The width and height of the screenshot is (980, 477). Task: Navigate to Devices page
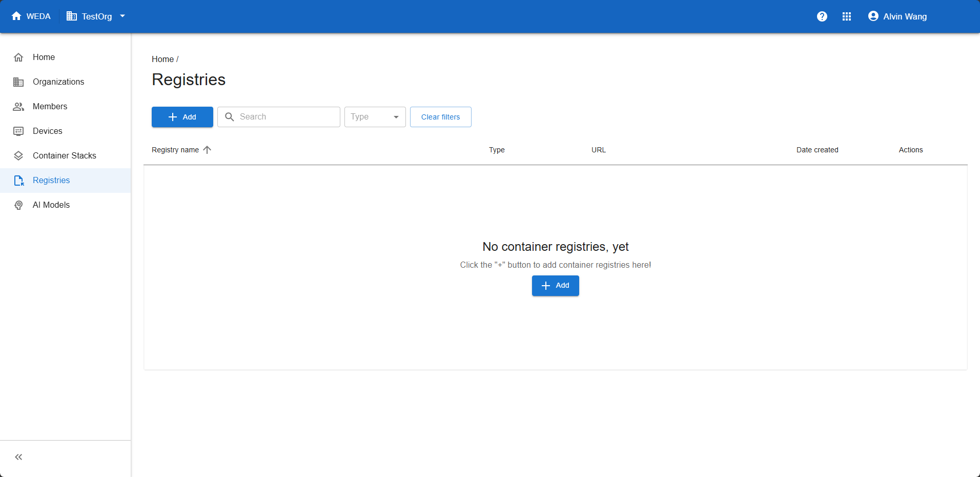[66, 131]
